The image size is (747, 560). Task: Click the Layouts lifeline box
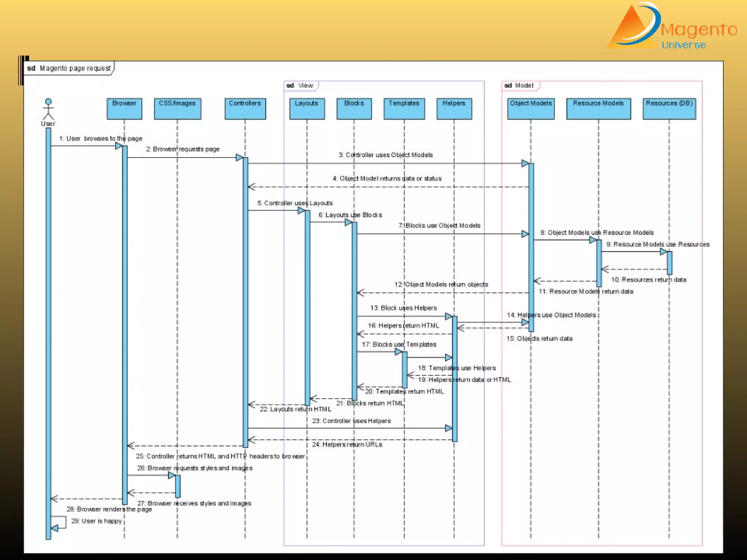point(307,108)
